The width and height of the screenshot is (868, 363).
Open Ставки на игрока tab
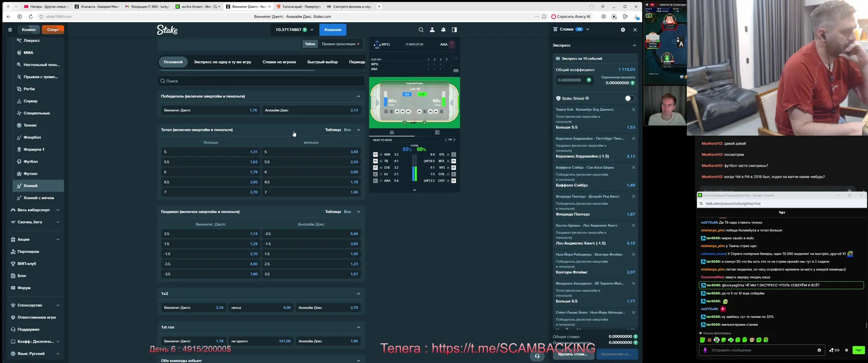click(279, 62)
